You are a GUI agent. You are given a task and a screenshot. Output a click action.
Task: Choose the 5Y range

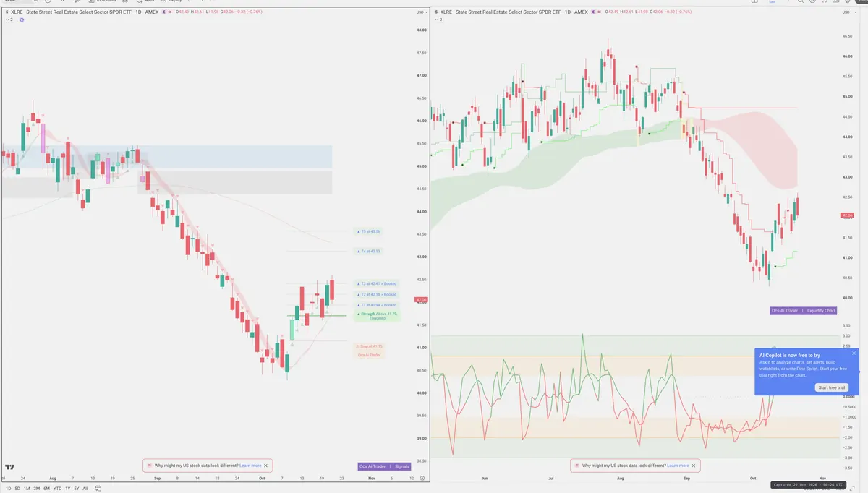[x=76, y=489]
